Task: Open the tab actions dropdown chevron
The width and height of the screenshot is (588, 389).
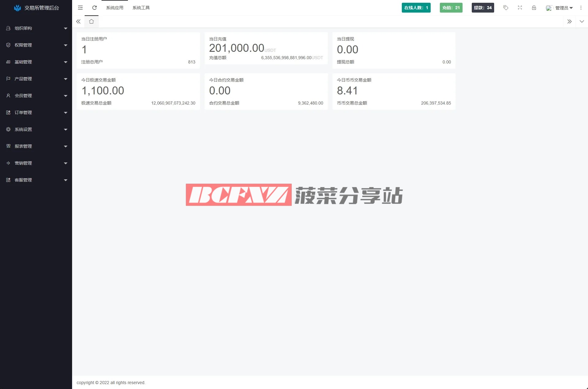Action: 582,21
